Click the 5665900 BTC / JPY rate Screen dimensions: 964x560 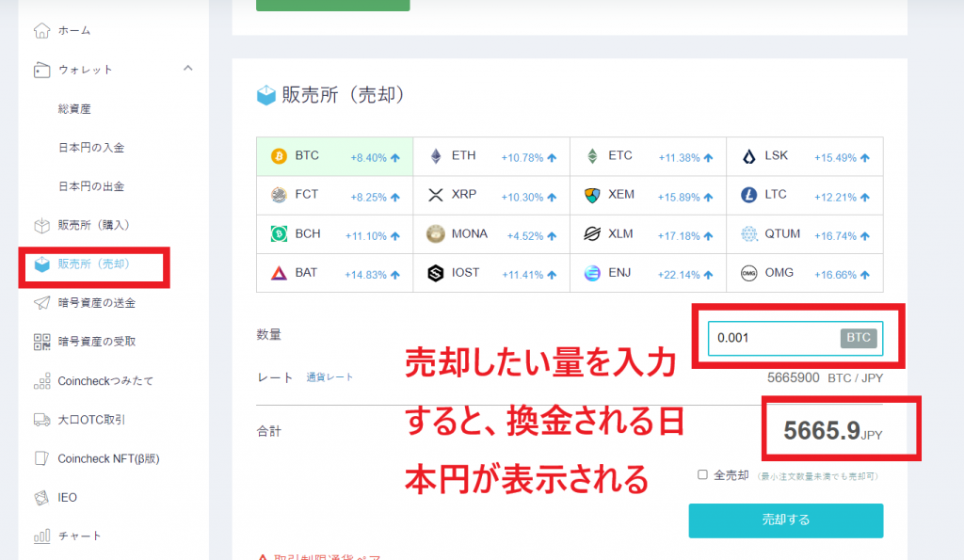coord(825,378)
